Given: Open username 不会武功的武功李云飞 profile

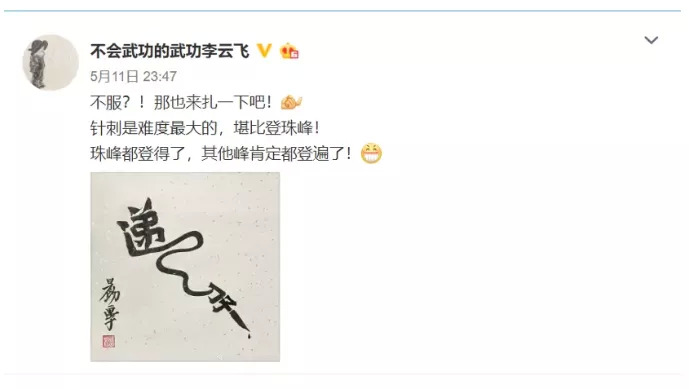Looking at the screenshot, I should pyautogui.click(x=170, y=51).
